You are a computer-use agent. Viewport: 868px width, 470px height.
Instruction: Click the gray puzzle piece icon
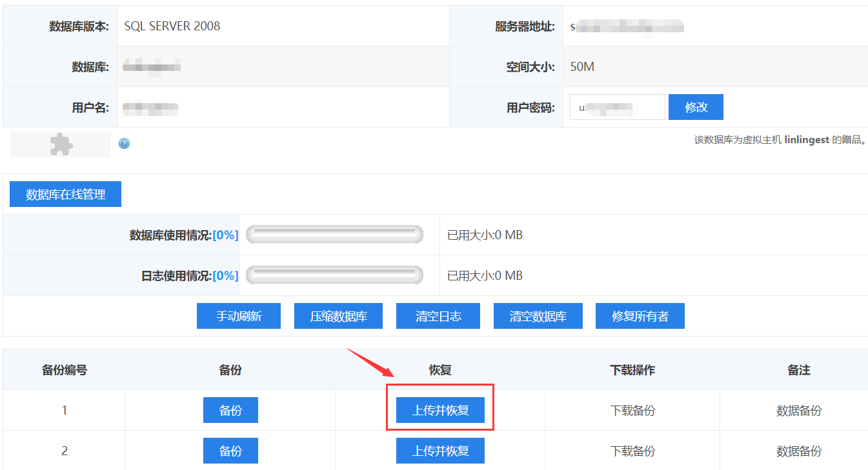pos(61,144)
